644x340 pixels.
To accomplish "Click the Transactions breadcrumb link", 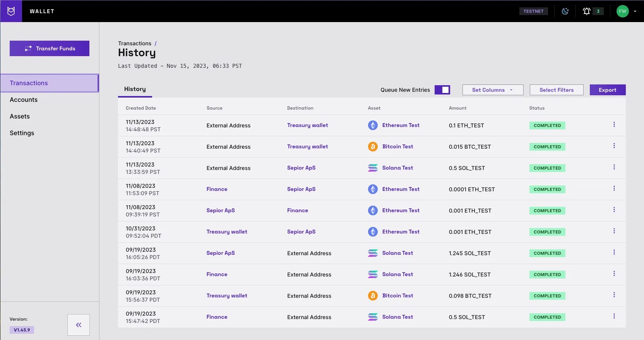I will coord(135,43).
